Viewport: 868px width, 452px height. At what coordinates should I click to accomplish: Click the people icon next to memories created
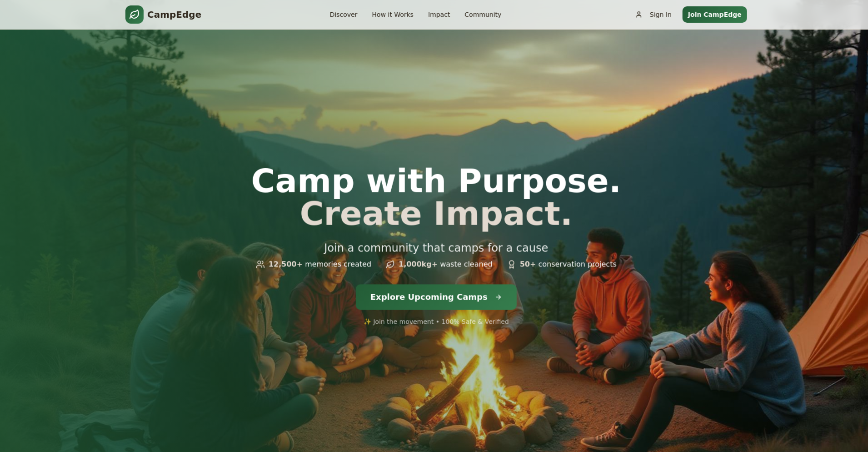pos(260,264)
